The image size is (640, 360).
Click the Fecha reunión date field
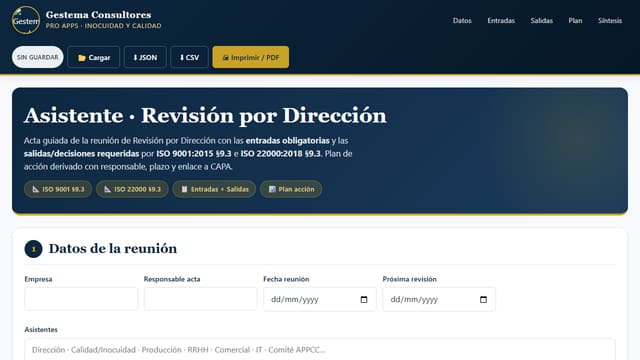(320, 299)
